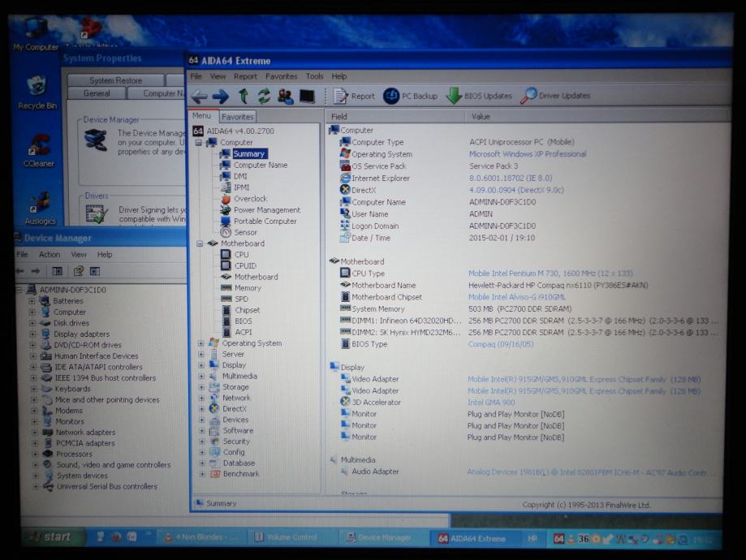This screenshot has width=746, height=560.
Task: Select Overclock in the Computer tree
Action: [250, 199]
